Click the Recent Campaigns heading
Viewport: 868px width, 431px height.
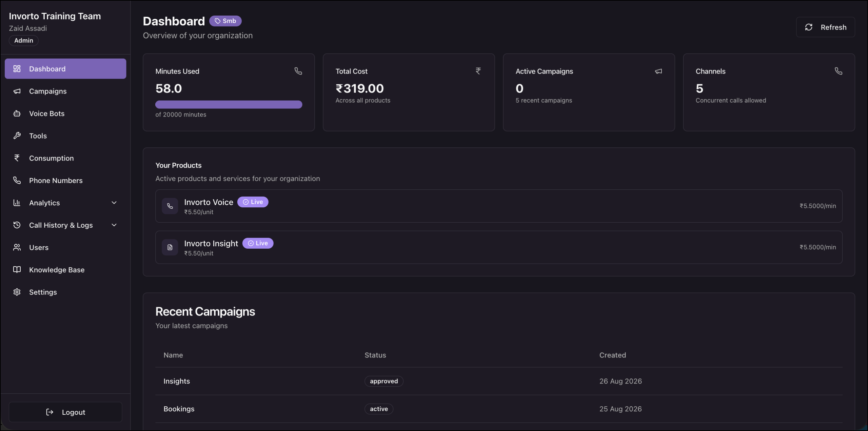[x=205, y=312]
